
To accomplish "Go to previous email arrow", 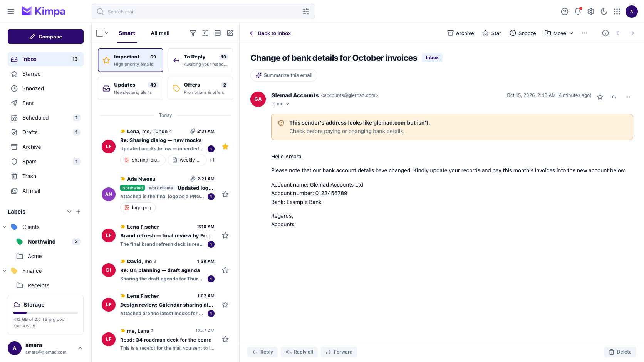I will click(619, 33).
